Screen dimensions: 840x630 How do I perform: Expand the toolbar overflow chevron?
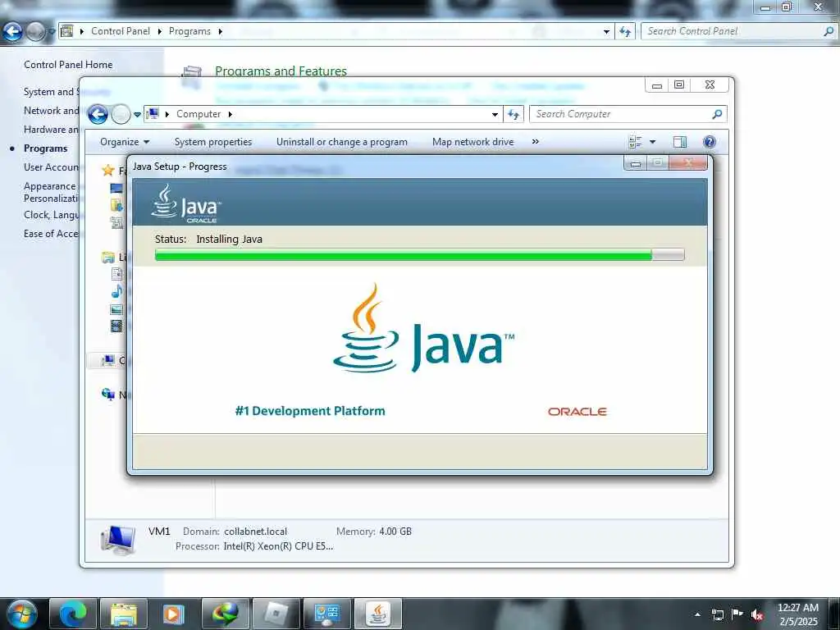click(x=535, y=142)
